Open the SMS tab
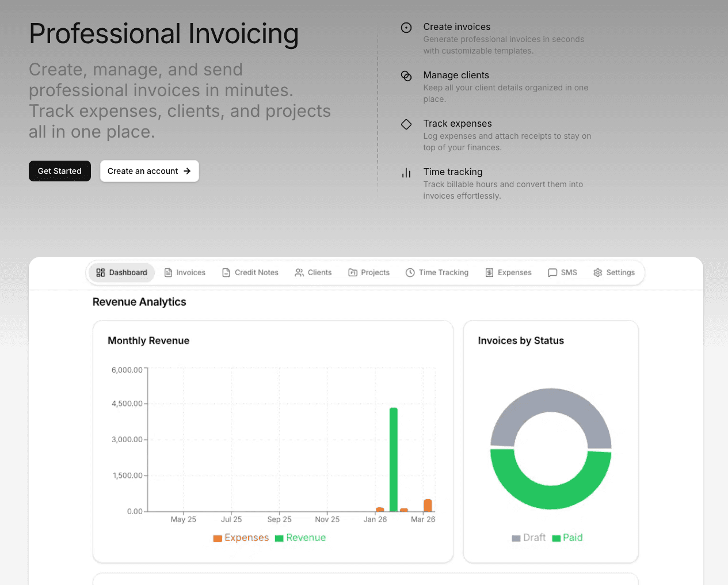The image size is (728, 585). [562, 272]
